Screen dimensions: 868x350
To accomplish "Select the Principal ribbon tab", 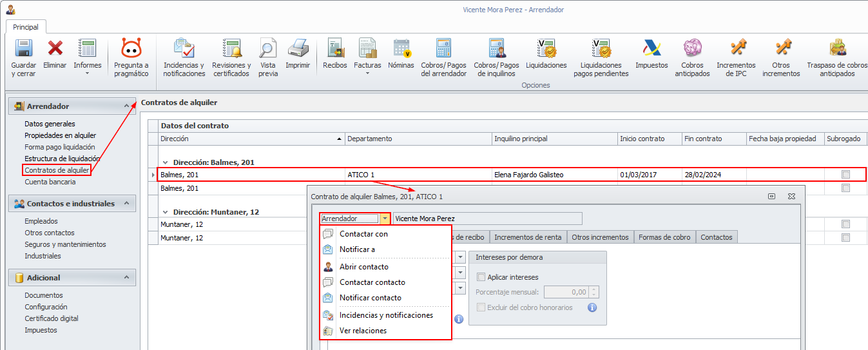I will click(26, 27).
